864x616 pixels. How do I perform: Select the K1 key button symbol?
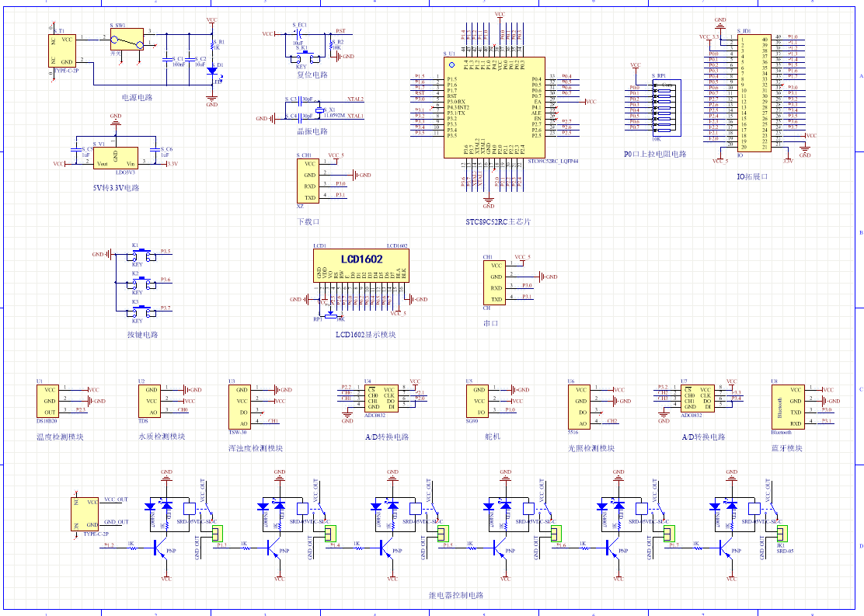click(138, 255)
